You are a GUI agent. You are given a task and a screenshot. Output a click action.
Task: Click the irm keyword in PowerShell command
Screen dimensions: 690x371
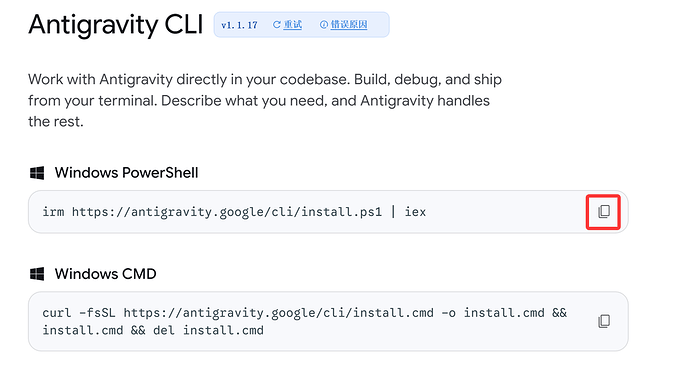click(x=53, y=212)
